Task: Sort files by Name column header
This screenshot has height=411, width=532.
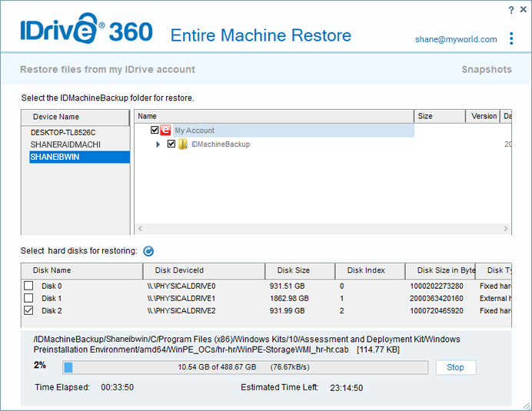Action: click(274, 116)
